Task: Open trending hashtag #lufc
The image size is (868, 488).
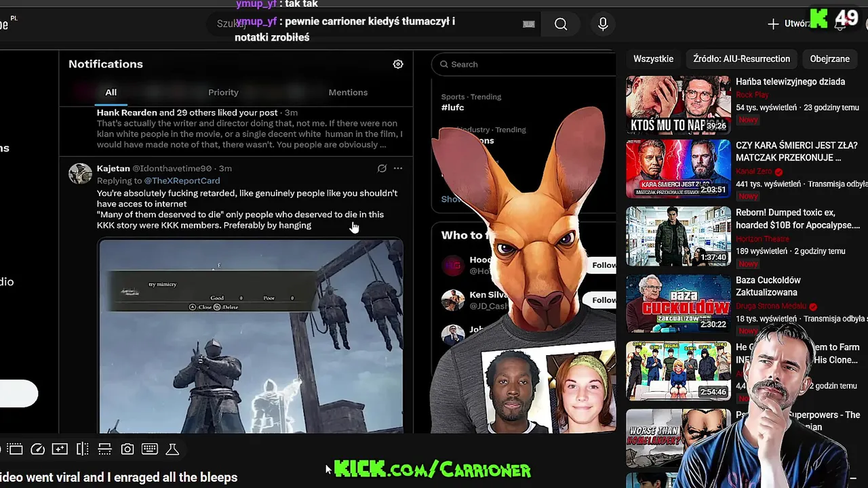Action: click(452, 108)
